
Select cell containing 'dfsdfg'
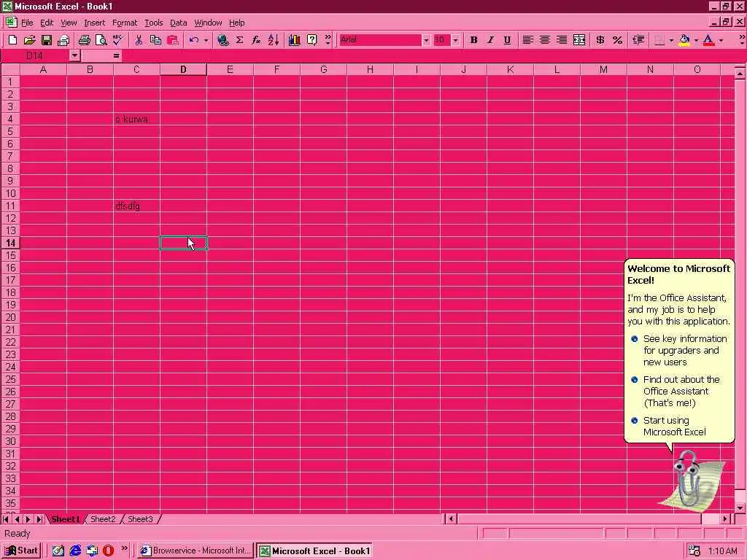(136, 206)
